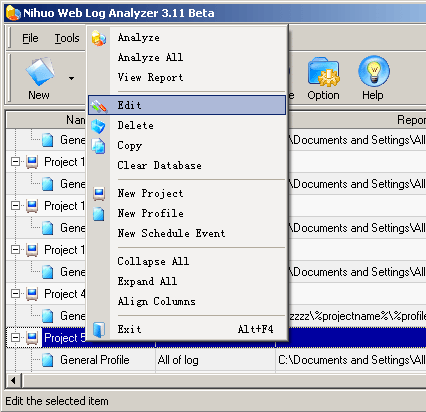Click the Edit menu entry
This screenshot has height=412, width=426.
pyautogui.click(x=187, y=105)
